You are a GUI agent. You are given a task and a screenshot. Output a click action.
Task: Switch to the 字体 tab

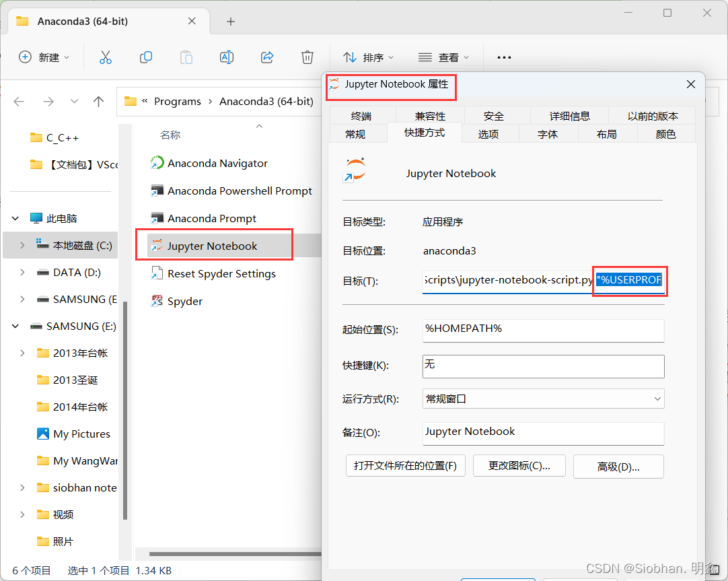point(548,134)
